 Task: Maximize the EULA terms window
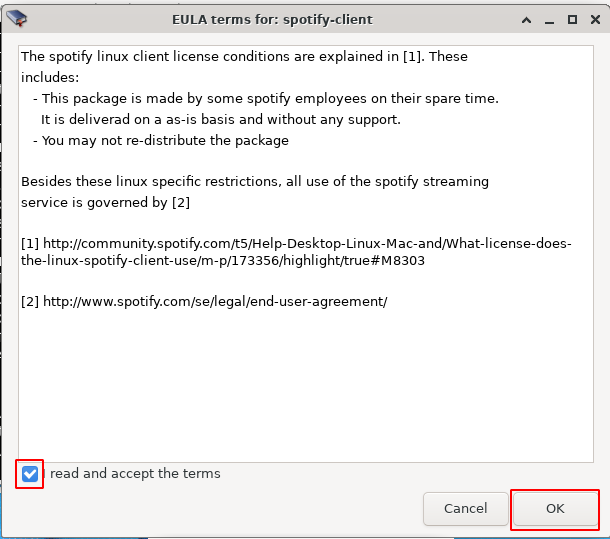572,19
